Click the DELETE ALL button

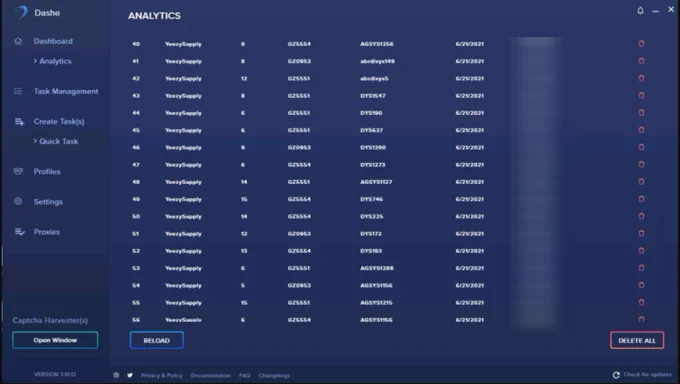pos(637,340)
